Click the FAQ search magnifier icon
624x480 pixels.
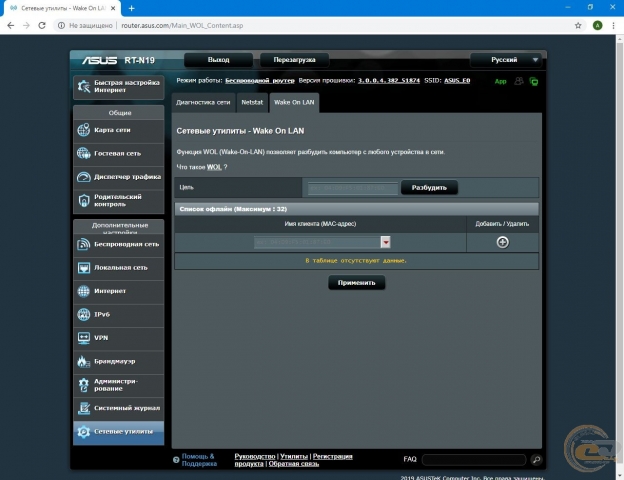pos(536,460)
